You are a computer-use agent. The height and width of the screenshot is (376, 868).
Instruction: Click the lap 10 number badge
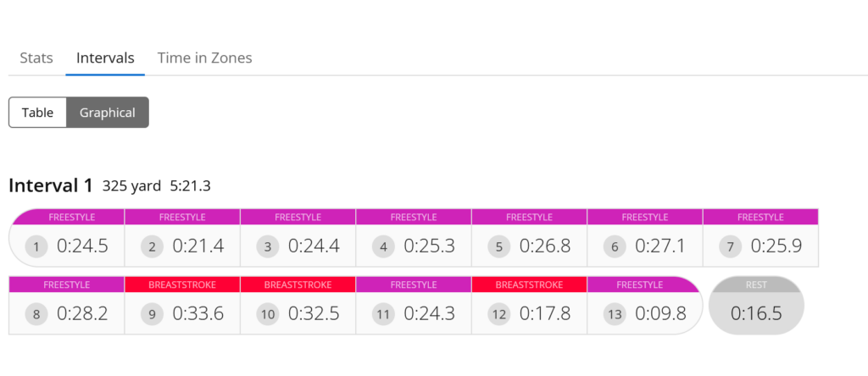(269, 314)
